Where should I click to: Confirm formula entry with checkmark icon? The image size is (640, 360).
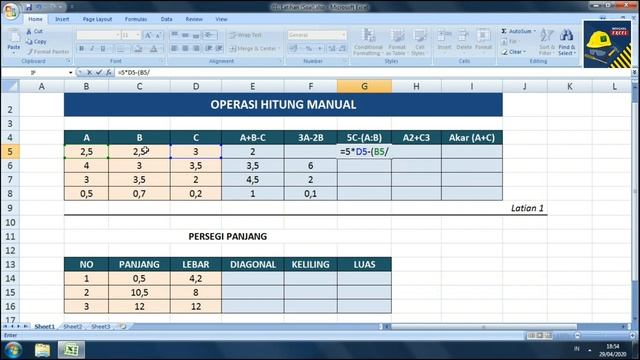(99, 72)
